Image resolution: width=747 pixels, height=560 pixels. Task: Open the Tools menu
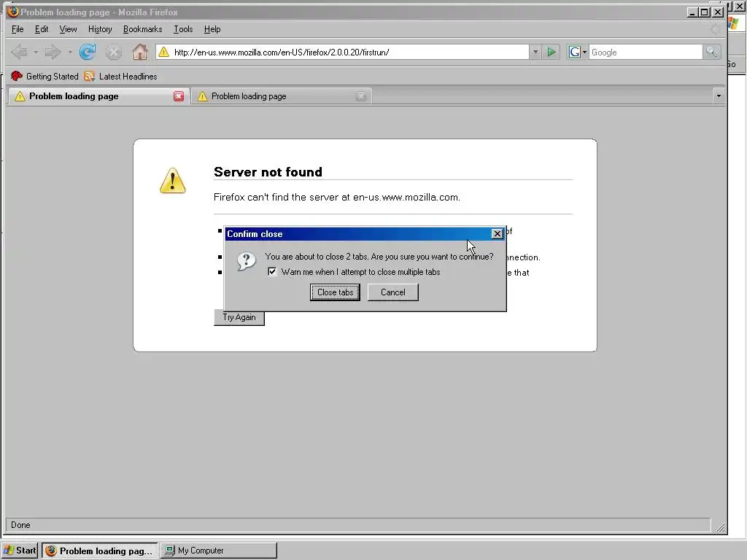coord(183,29)
